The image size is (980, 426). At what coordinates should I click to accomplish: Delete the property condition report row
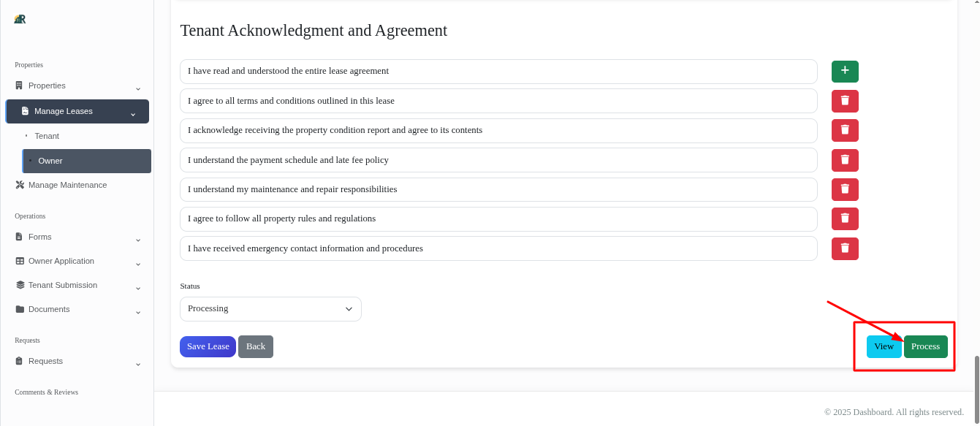pos(845,130)
